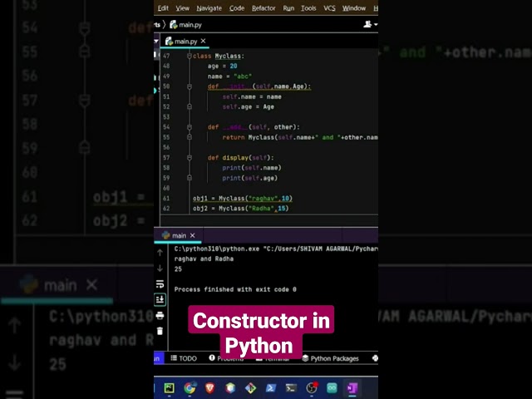Open Google Chrome from the taskbar

[190, 388]
